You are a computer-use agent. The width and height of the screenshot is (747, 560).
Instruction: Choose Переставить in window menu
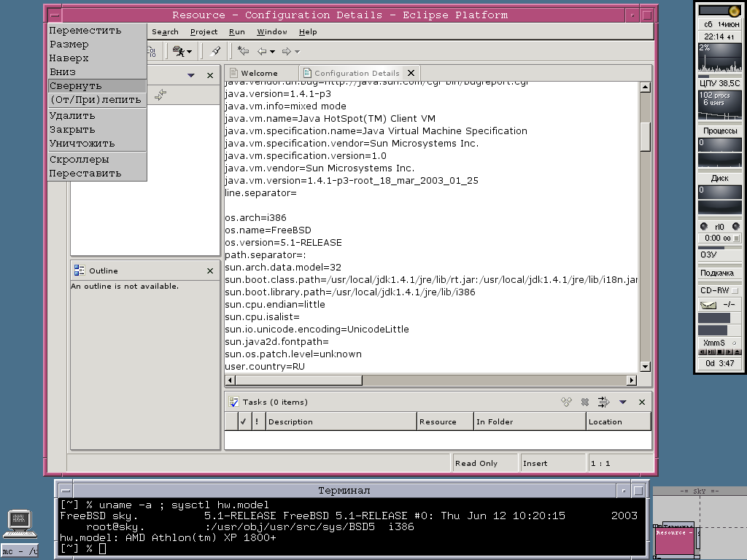click(x=97, y=174)
